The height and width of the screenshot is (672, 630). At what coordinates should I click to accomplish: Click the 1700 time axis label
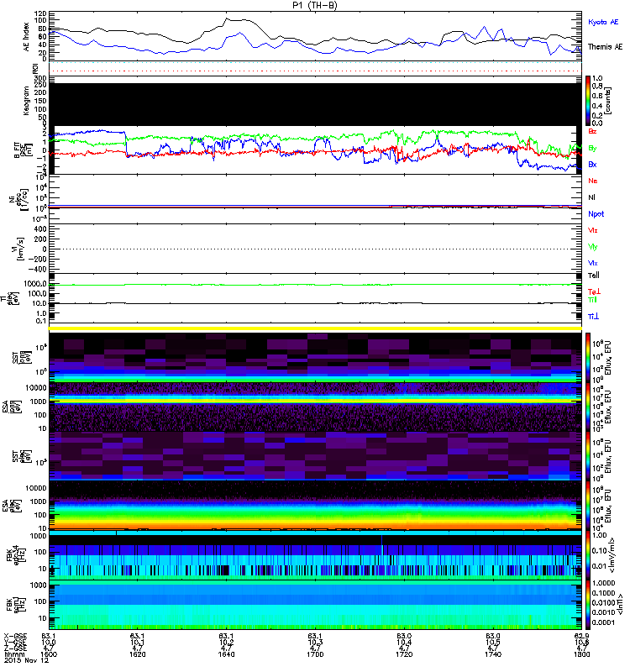click(x=315, y=654)
